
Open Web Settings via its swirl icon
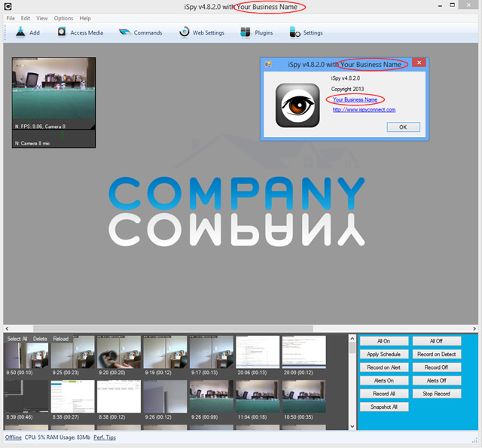[x=184, y=32]
